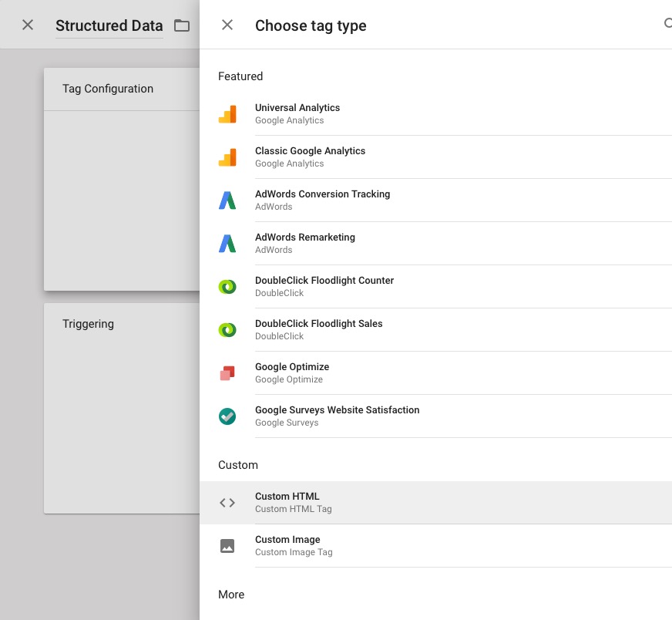Select the Universal Analytics tag type label

tap(297, 108)
